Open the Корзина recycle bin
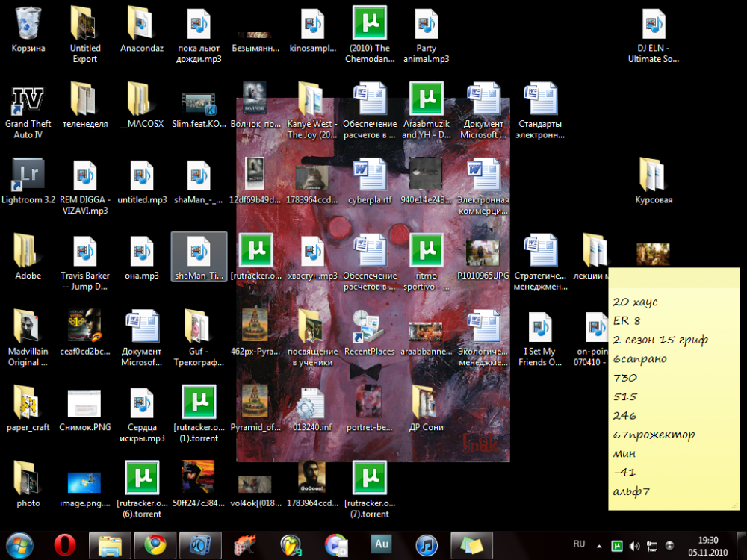Viewport: 747px width, 560px height. [28, 30]
